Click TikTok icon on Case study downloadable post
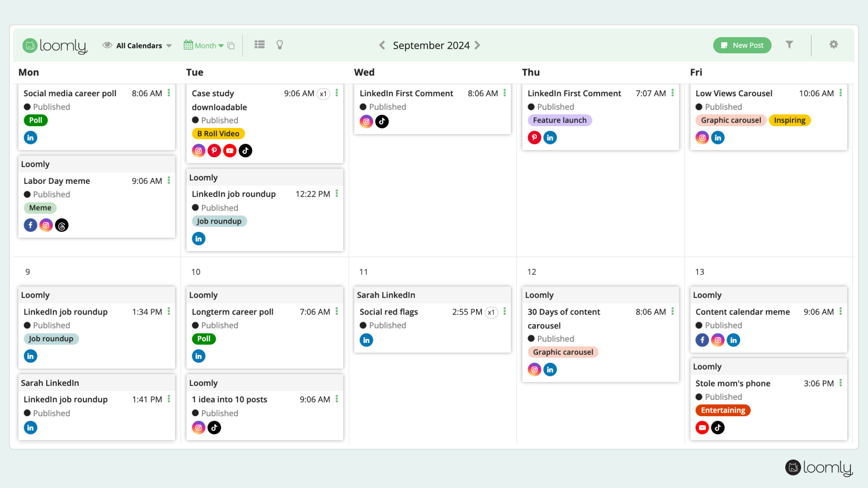Viewport: 868px width, 488px height. (245, 150)
